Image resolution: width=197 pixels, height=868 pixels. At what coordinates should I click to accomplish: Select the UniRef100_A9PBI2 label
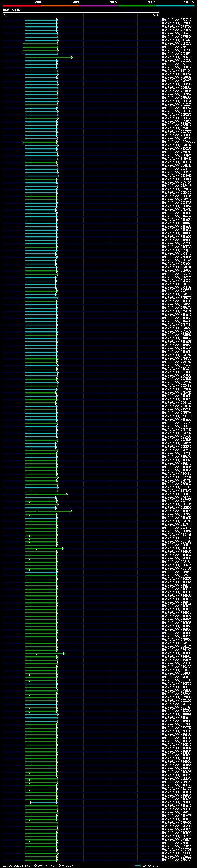click(177, 67)
